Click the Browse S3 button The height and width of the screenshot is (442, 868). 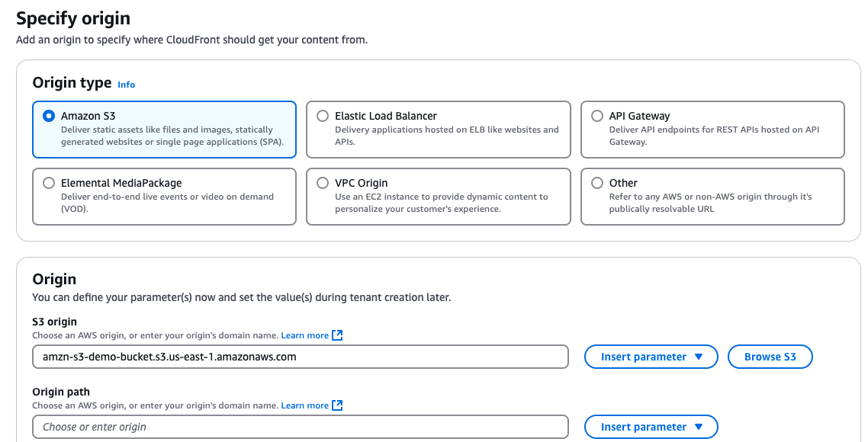[x=770, y=356]
